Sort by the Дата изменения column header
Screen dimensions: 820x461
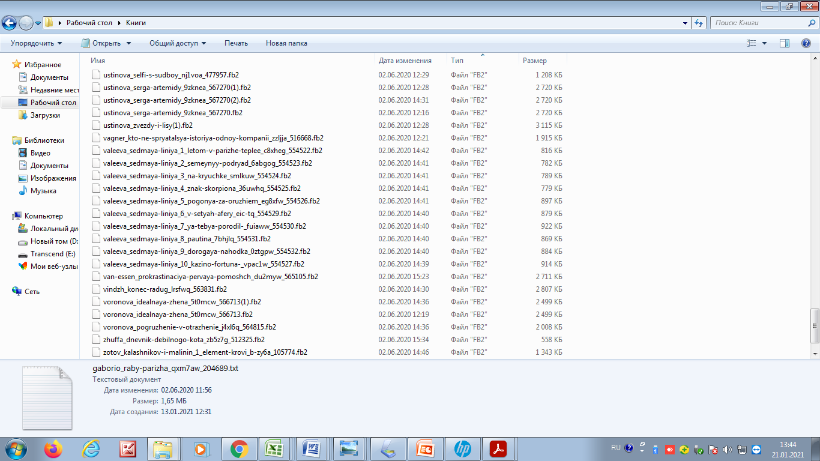pos(405,61)
